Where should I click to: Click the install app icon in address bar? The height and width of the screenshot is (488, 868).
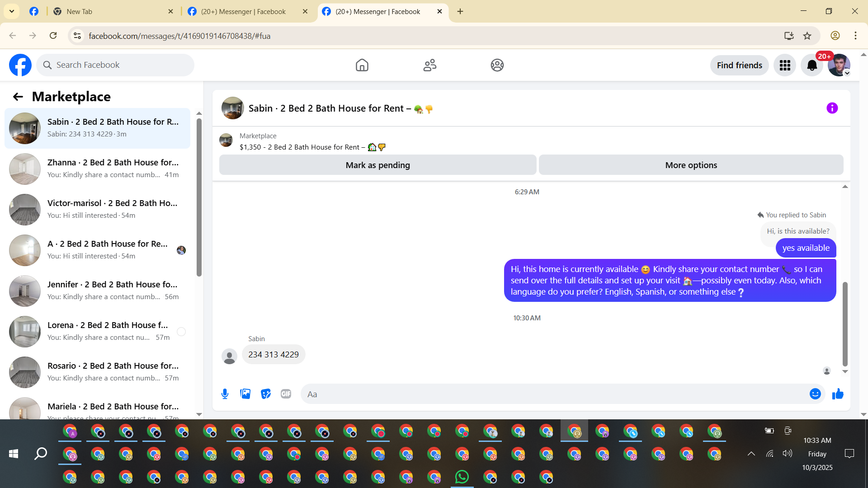(789, 36)
